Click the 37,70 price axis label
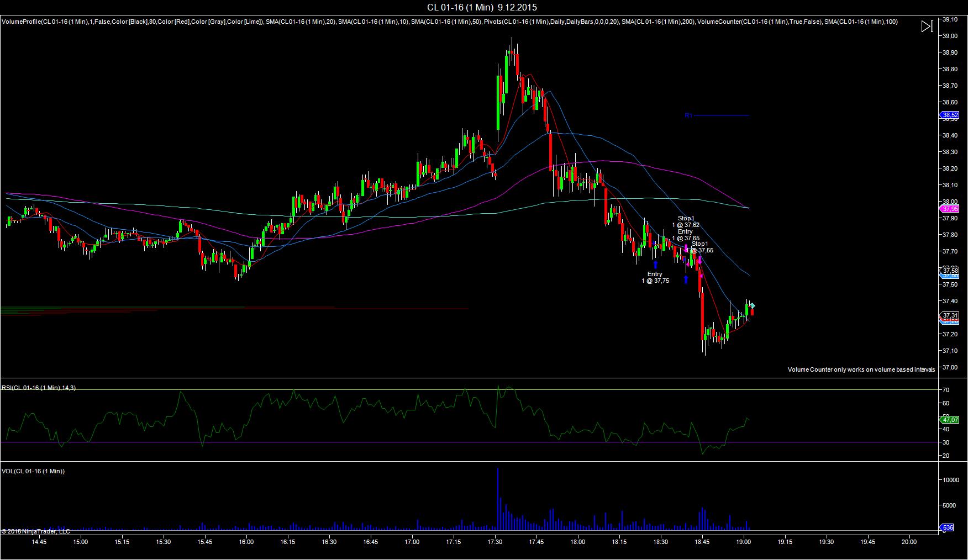This screenshot has height=560, width=968. pyautogui.click(x=950, y=251)
